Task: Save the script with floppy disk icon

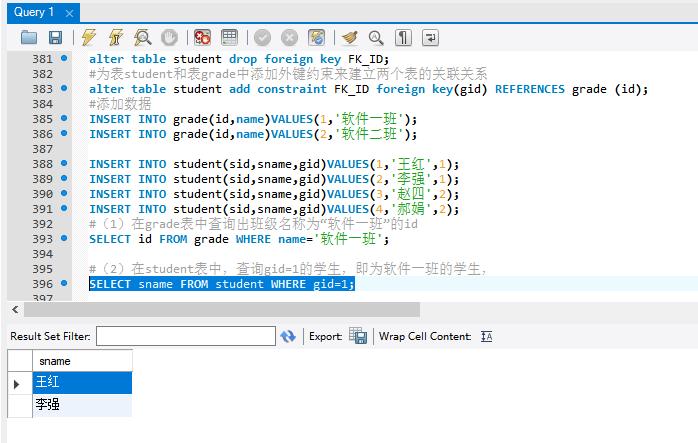Action: [x=56, y=37]
